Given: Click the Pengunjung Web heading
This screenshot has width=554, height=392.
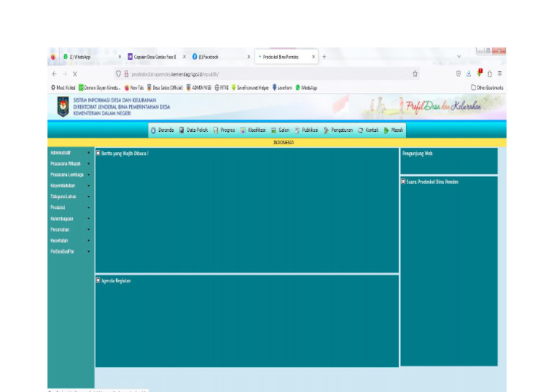Looking at the screenshot, I should click(x=417, y=153).
